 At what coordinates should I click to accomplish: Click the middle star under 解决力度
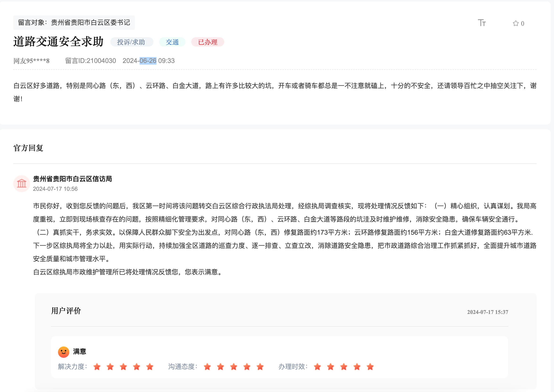coord(124,367)
